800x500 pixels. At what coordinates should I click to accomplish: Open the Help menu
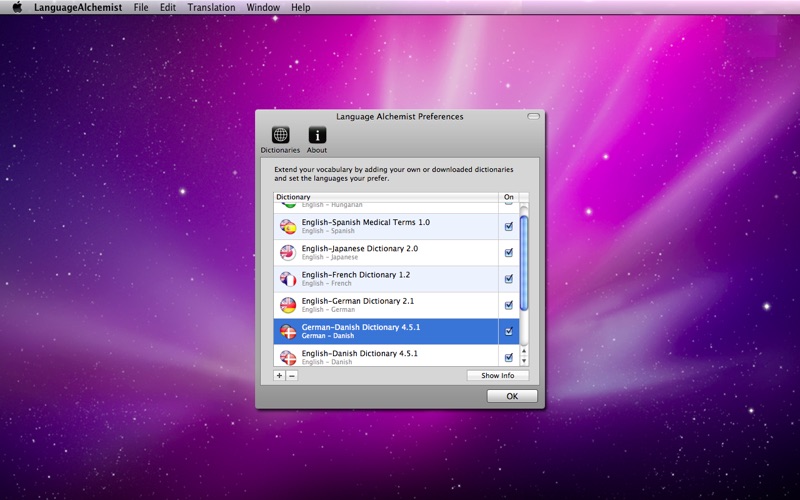(301, 7)
